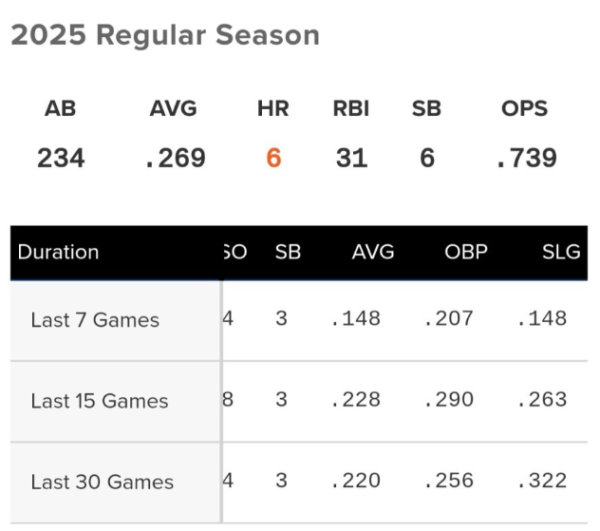The image size is (600, 531).
Task: Click the RBI total 31
Action: click(x=351, y=158)
